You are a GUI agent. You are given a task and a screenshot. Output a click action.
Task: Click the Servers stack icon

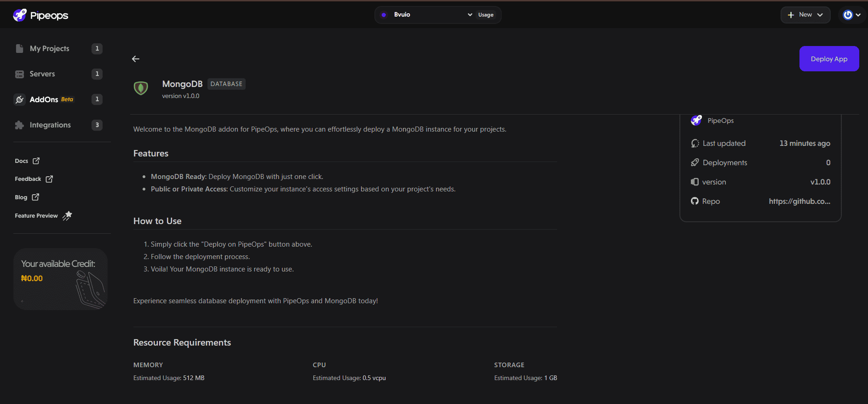(19, 74)
